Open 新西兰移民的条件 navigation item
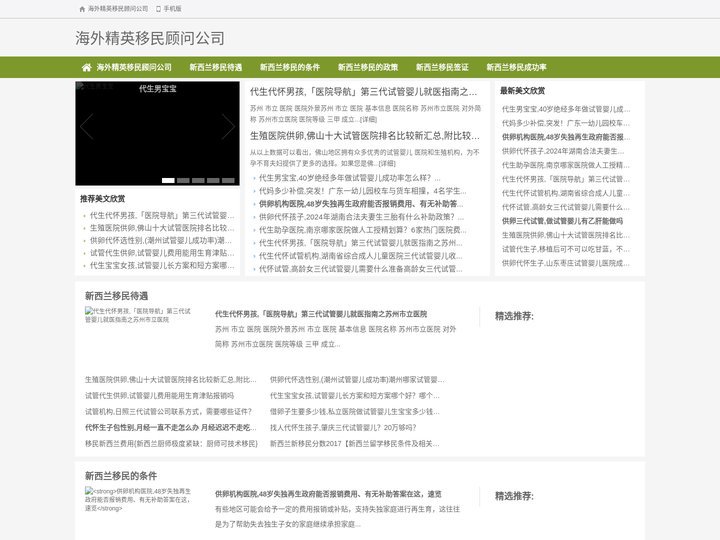This screenshot has width=720, height=540. [x=290, y=68]
